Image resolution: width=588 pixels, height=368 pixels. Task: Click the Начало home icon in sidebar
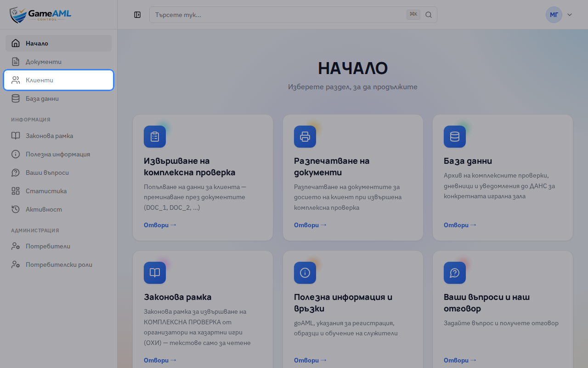click(16, 43)
